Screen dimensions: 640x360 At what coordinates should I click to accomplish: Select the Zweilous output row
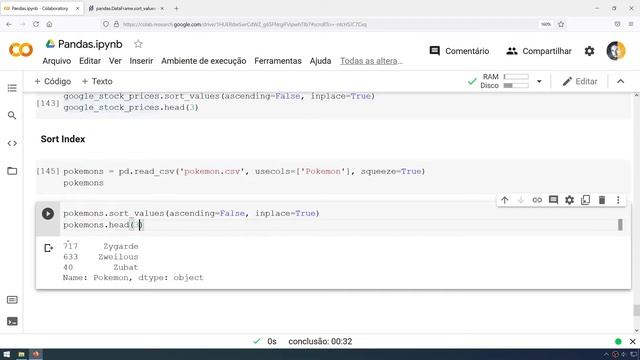pyautogui.click(x=101, y=257)
